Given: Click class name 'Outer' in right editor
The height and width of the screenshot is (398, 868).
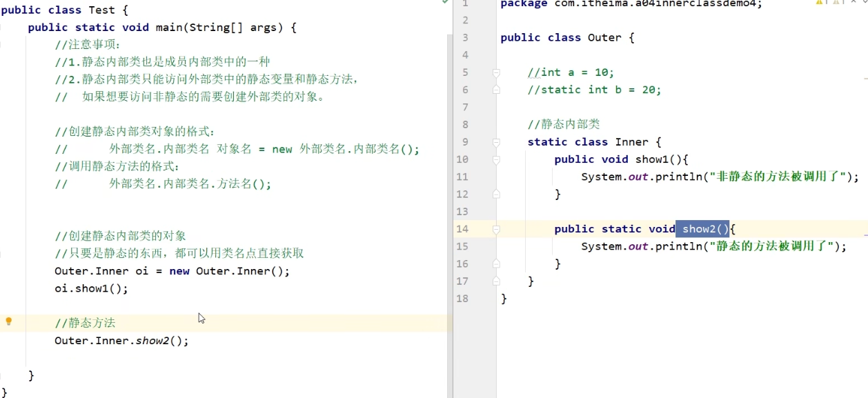Looking at the screenshot, I should [x=604, y=38].
